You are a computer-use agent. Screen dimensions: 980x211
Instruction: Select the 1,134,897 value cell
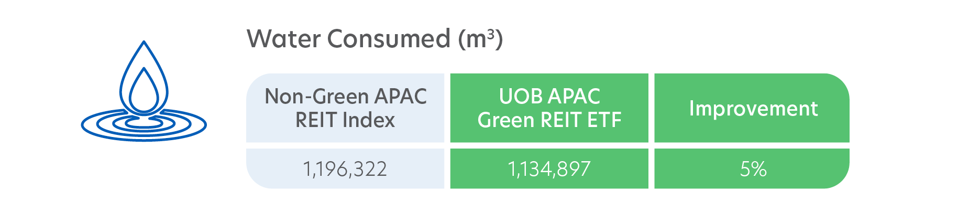point(549,168)
